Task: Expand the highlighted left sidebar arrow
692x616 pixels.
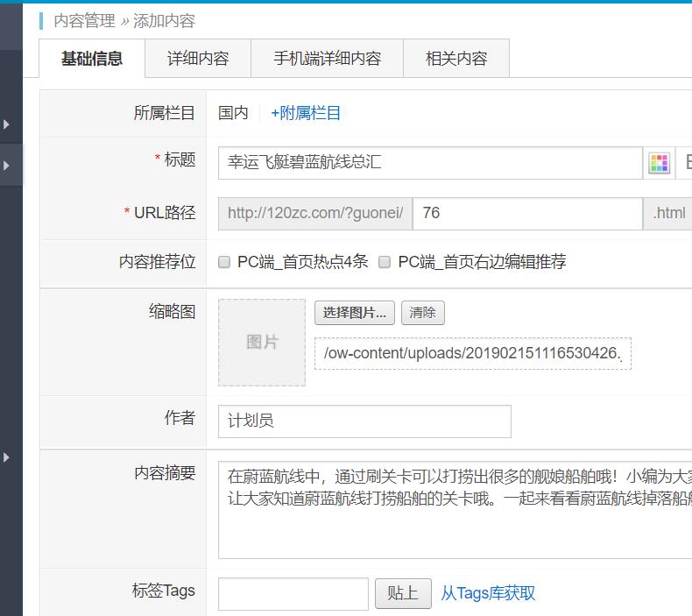Action: coord(7,166)
